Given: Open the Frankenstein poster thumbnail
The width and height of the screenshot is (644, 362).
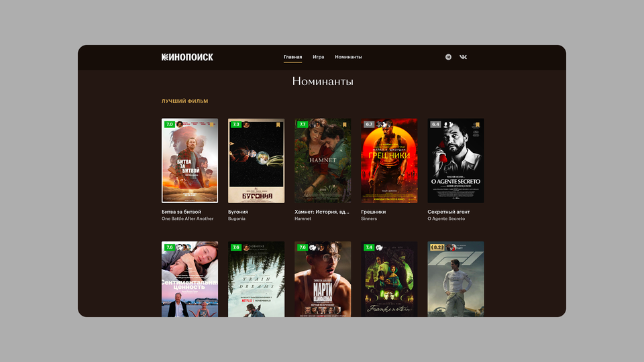Looking at the screenshot, I should pyautogui.click(x=389, y=279).
